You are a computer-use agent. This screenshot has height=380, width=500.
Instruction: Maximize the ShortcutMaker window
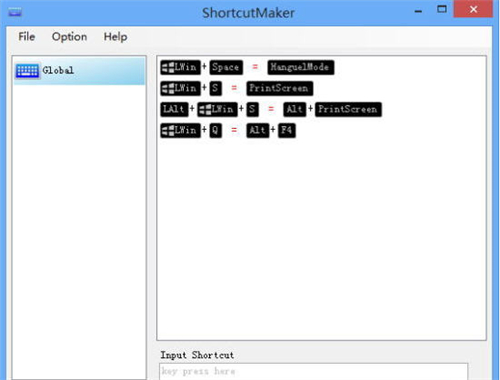(x=442, y=9)
